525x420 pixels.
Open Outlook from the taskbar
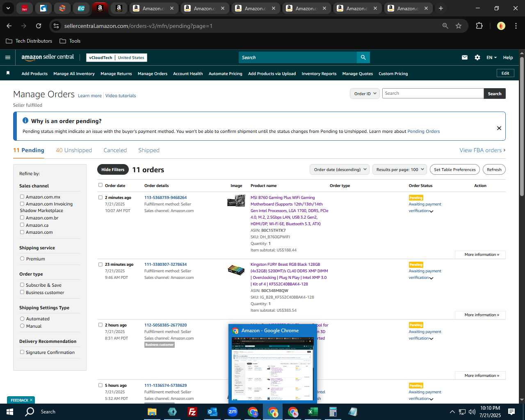212,412
